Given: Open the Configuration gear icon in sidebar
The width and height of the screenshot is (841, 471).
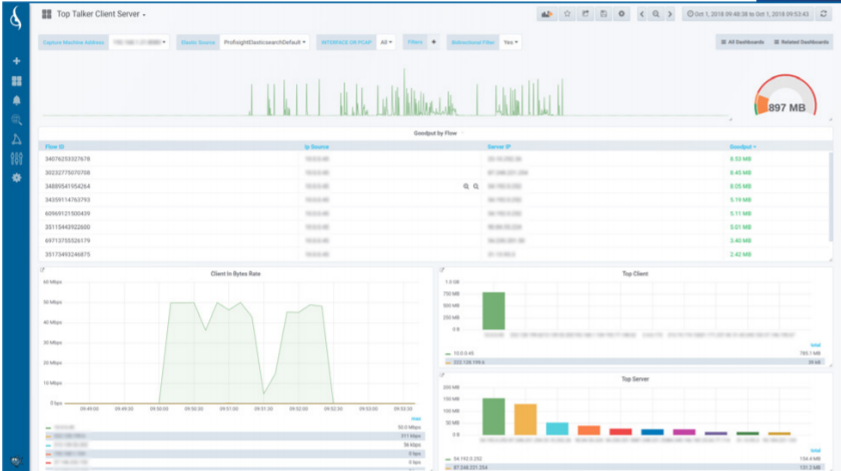Looking at the screenshot, I should click(x=17, y=178).
